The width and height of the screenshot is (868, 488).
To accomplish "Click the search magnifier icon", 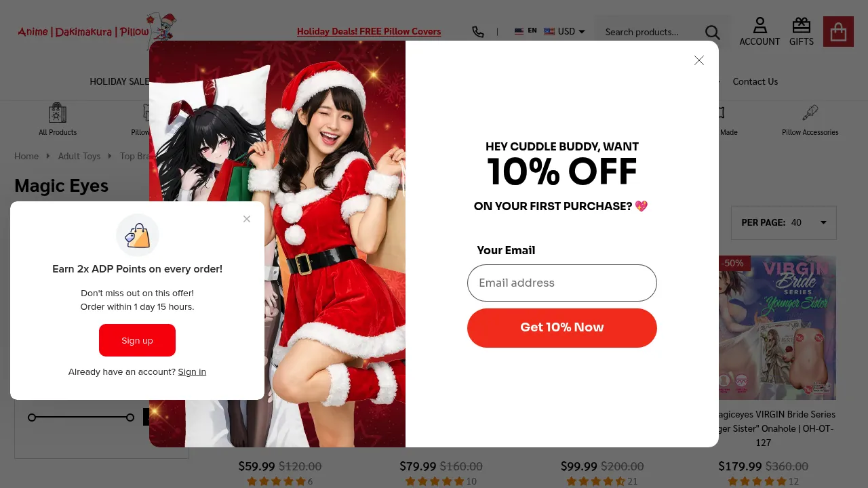I will [712, 32].
